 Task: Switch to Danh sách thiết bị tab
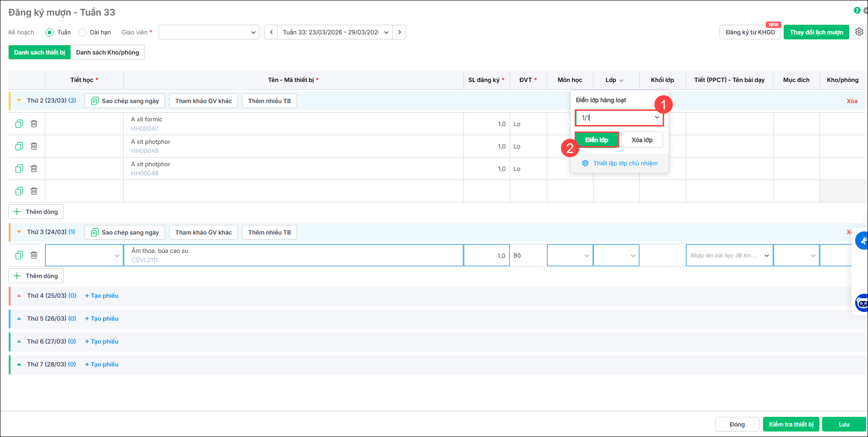[x=39, y=52]
